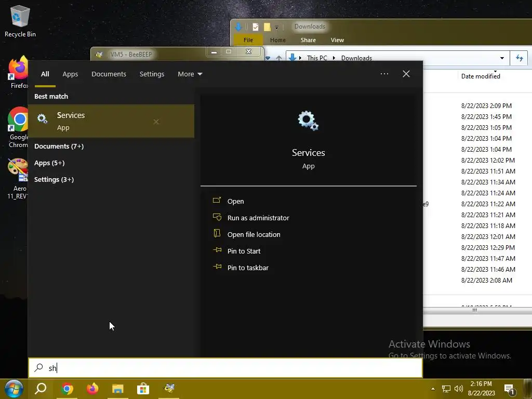
Task: Open the recent locations dropdown in Explorer
Action: [268, 58]
